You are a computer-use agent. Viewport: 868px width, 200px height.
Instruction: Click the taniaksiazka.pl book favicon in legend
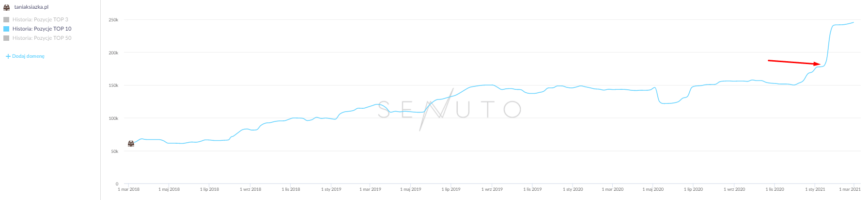click(x=7, y=7)
